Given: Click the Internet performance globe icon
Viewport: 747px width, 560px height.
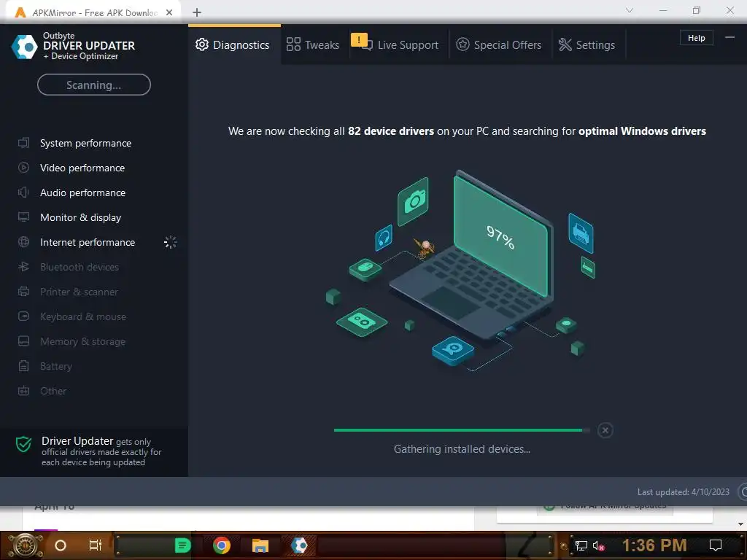Looking at the screenshot, I should point(24,242).
